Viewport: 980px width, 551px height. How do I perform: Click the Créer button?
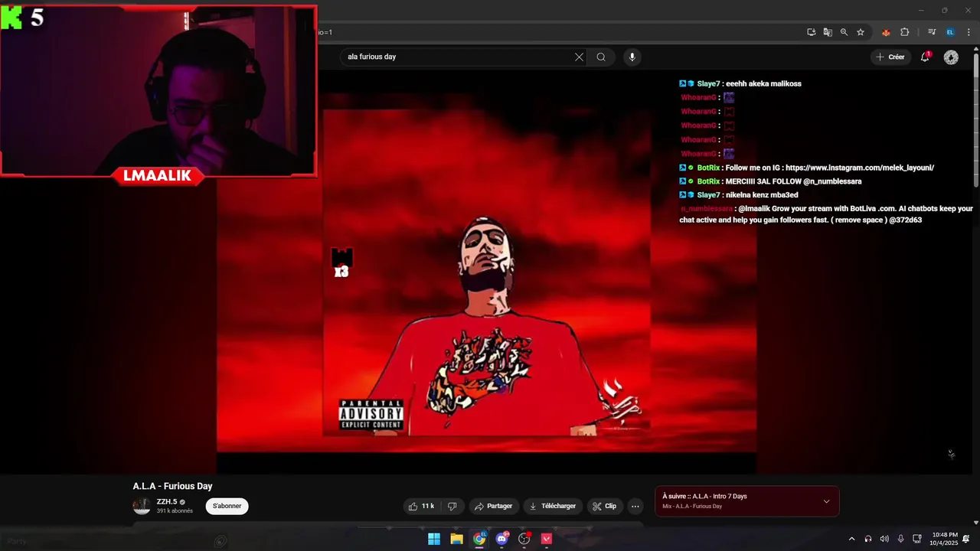[x=890, y=57]
